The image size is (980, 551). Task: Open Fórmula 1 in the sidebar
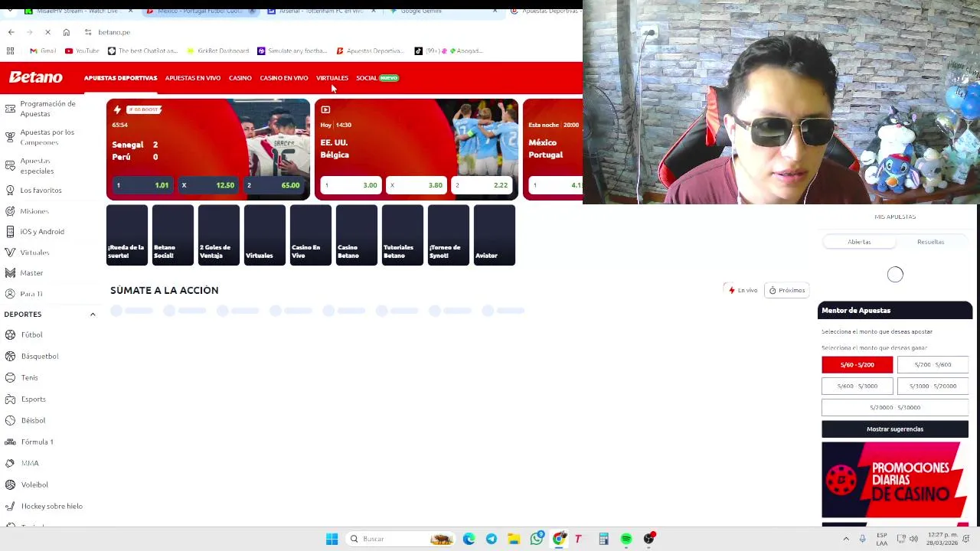click(37, 442)
